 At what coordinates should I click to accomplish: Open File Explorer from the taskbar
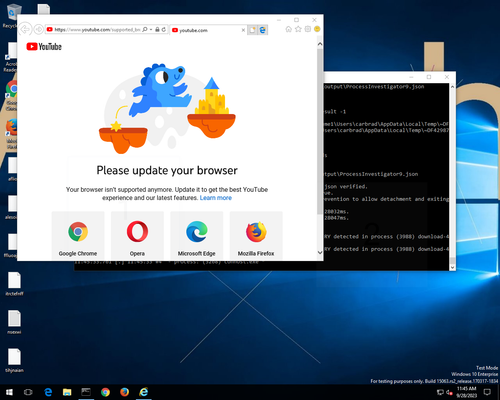[x=67, y=392]
